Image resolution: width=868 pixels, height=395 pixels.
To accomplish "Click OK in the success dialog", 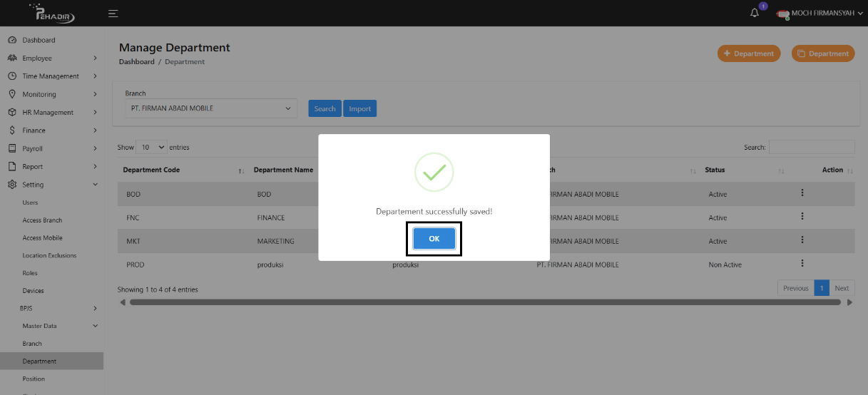I will click(x=434, y=239).
